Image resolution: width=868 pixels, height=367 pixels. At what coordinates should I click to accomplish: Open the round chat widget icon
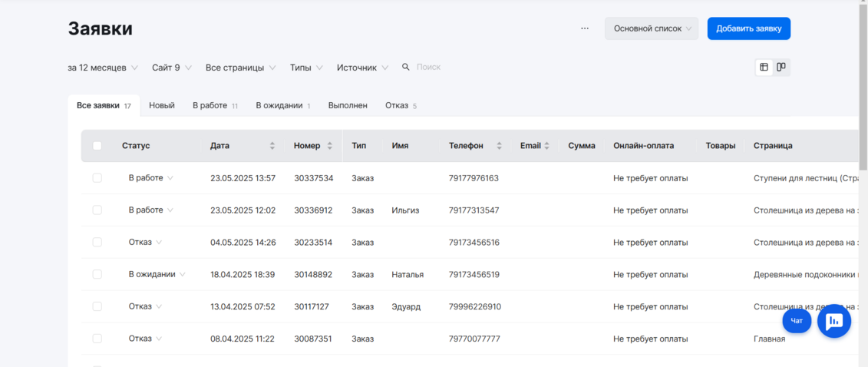pyautogui.click(x=833, y=320)
